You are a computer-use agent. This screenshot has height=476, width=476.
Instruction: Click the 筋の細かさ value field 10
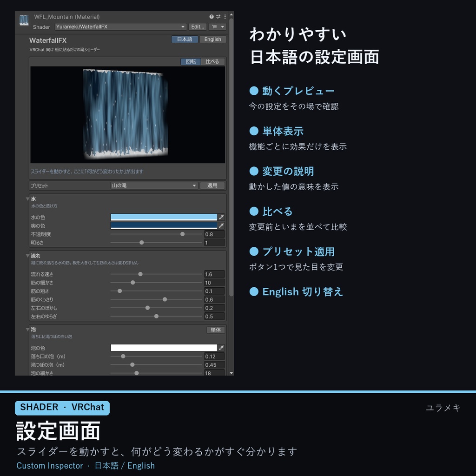(x=214, y=283)
